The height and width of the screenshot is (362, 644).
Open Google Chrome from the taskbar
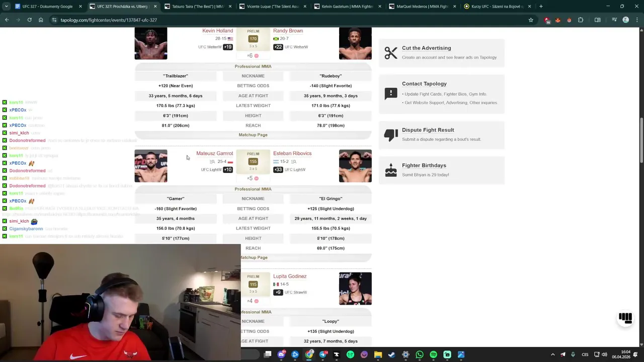[309, 354]
